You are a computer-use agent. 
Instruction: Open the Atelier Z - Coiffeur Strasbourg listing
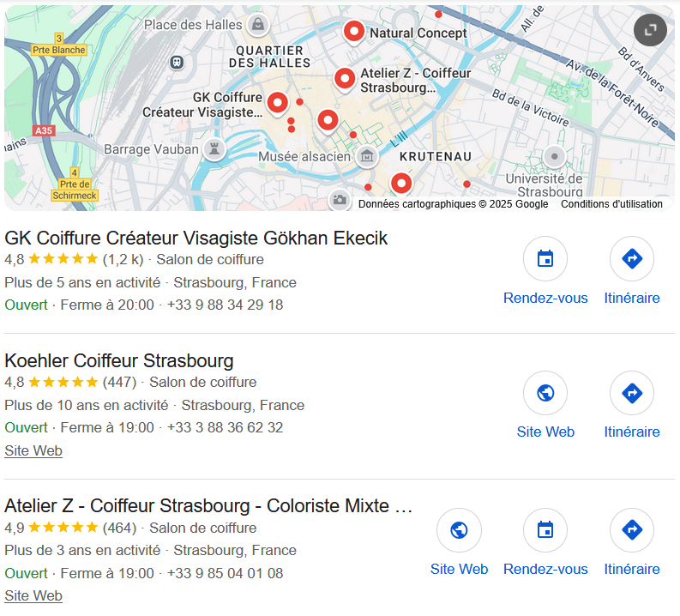pos(209,505)
